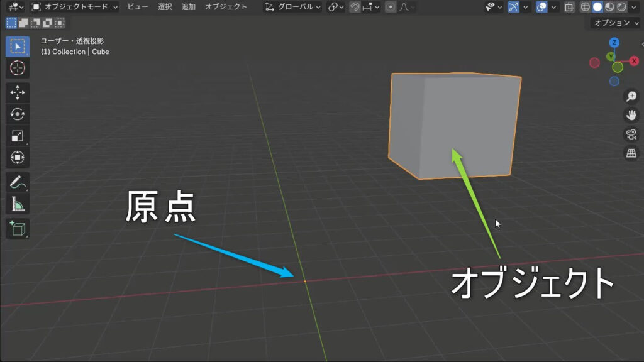Switch to solid viewport shading
This screenshot has width=644, height=362.
(597, 7)
